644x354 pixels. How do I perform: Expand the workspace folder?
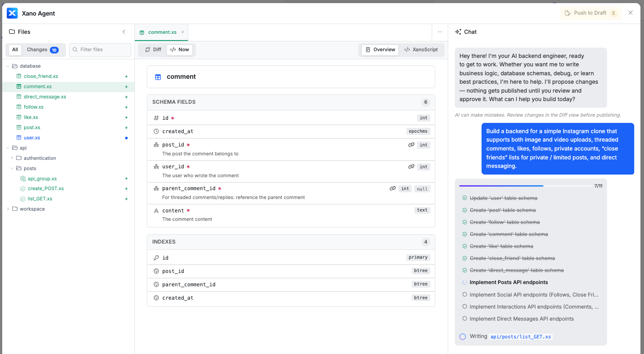[x=8, y=209]
